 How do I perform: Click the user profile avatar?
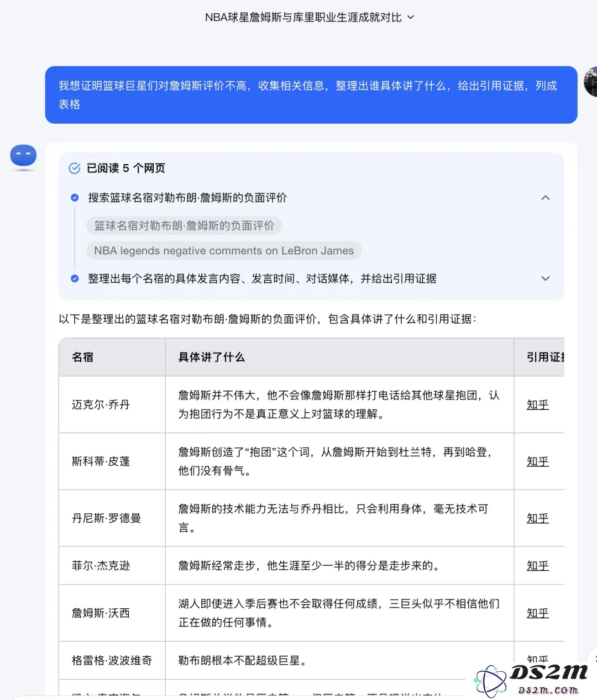point(590,81)
